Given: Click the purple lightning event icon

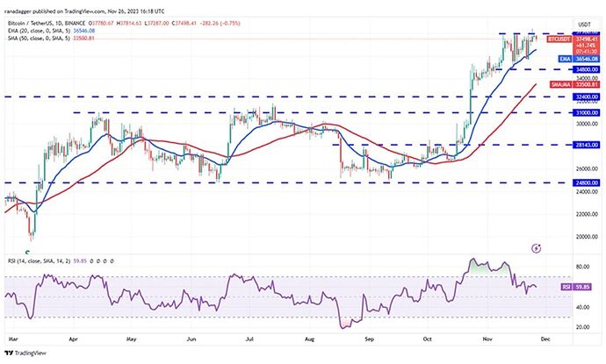Looking at the screenshot, I should click(x=537, y=249).
